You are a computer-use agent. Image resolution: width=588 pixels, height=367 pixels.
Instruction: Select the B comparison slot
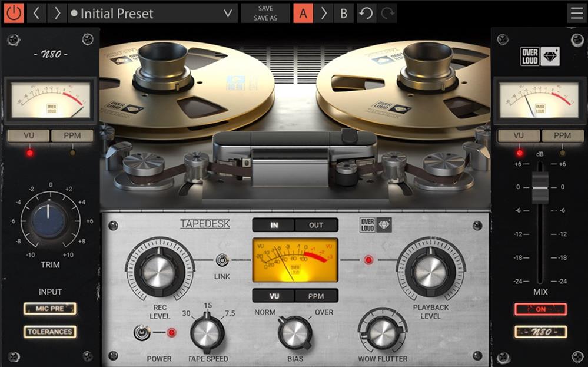pyautogui.click(x=344, y=14)
